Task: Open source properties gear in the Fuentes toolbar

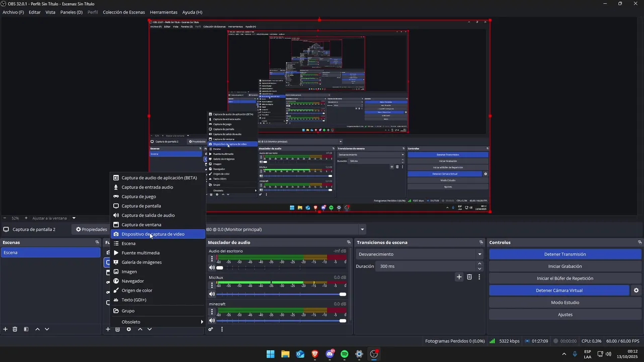Action: [x=129, y=329]
